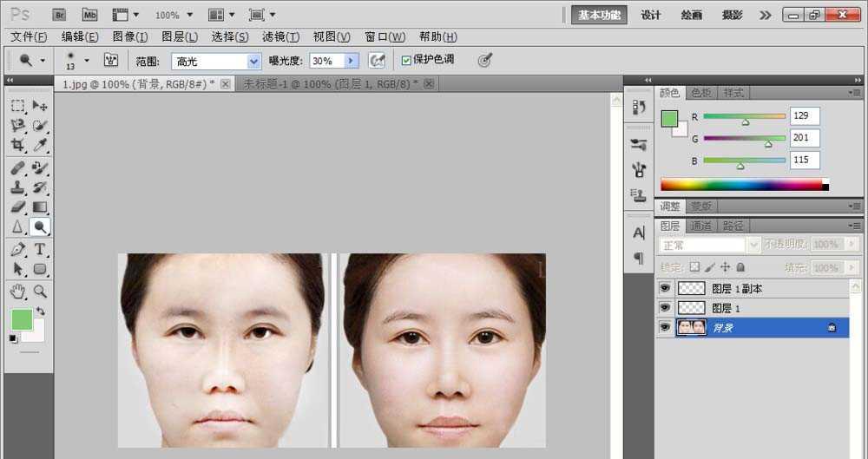This screenshot has height=459, width=868.
Task: Launch Mini Bridge
Action: (x=89, y=15)
